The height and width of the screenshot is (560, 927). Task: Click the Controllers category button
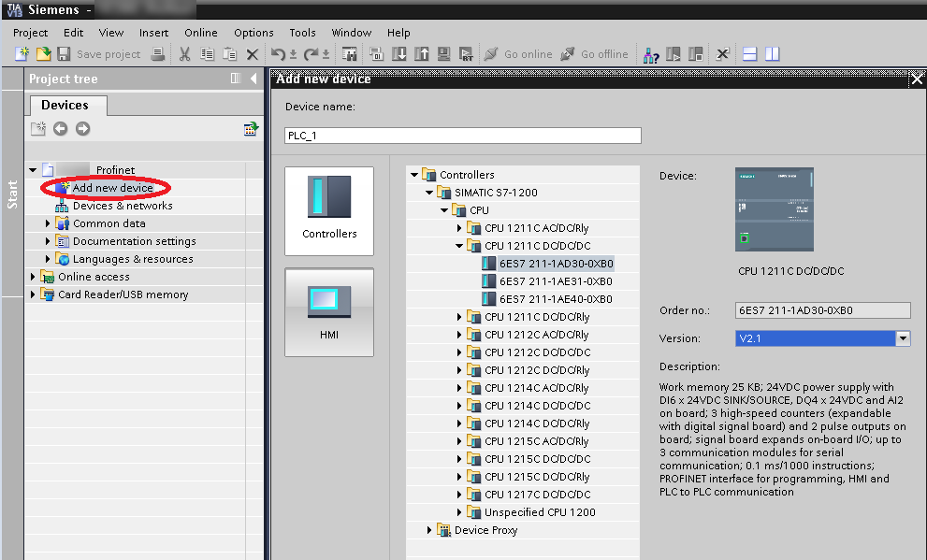click(x=328, y=210)
